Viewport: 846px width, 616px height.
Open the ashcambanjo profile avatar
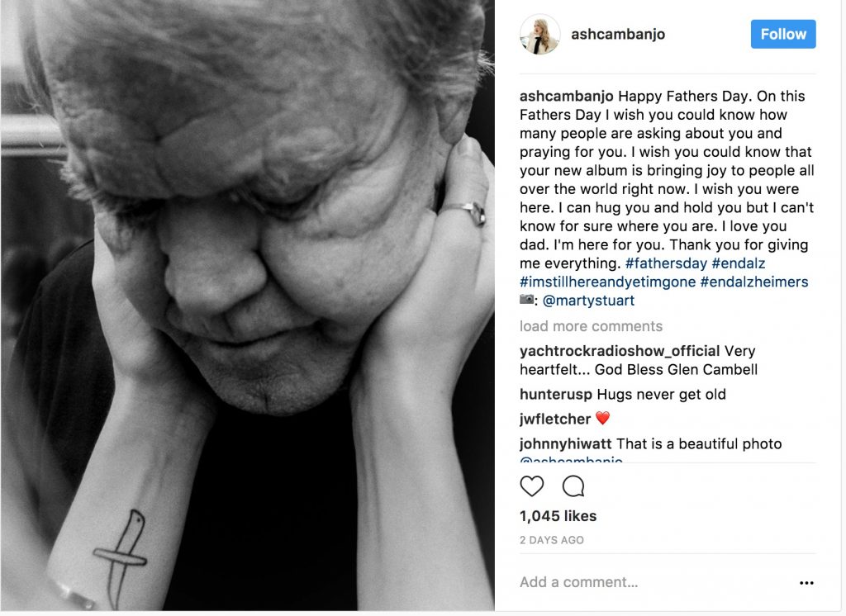pos(539,35)
